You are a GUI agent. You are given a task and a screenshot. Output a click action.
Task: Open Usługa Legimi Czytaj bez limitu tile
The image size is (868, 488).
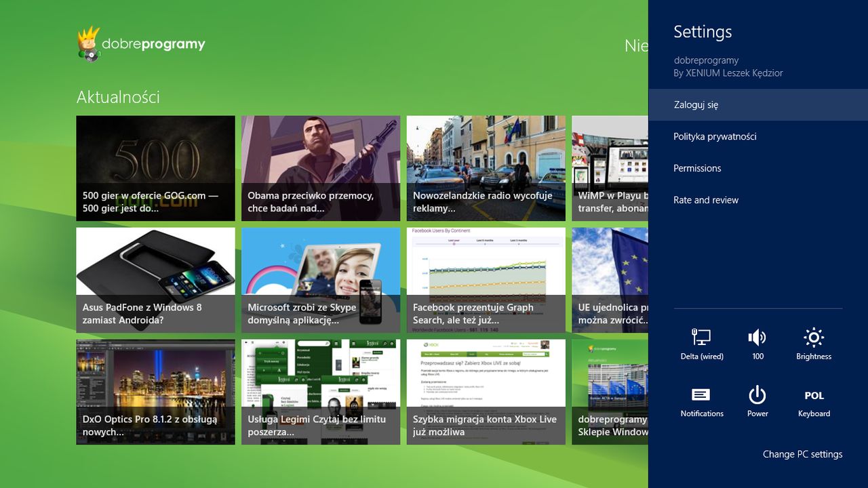click(321, 392)
